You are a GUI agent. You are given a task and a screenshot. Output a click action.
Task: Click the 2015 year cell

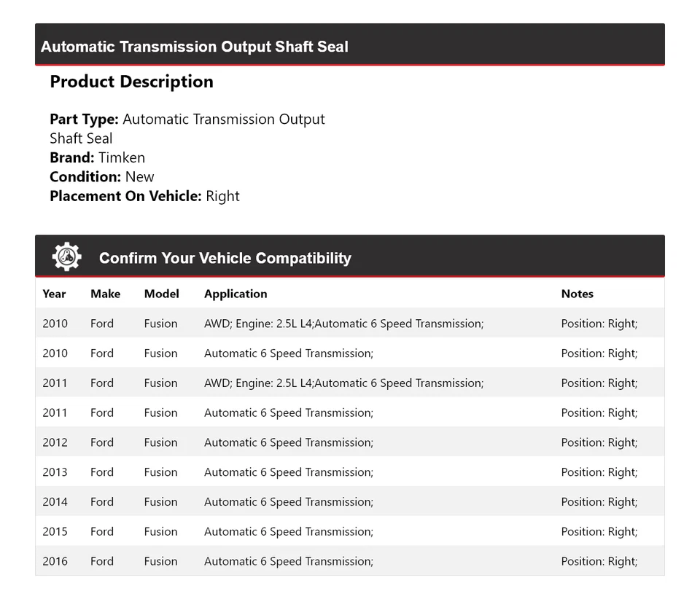pos(55,532)
